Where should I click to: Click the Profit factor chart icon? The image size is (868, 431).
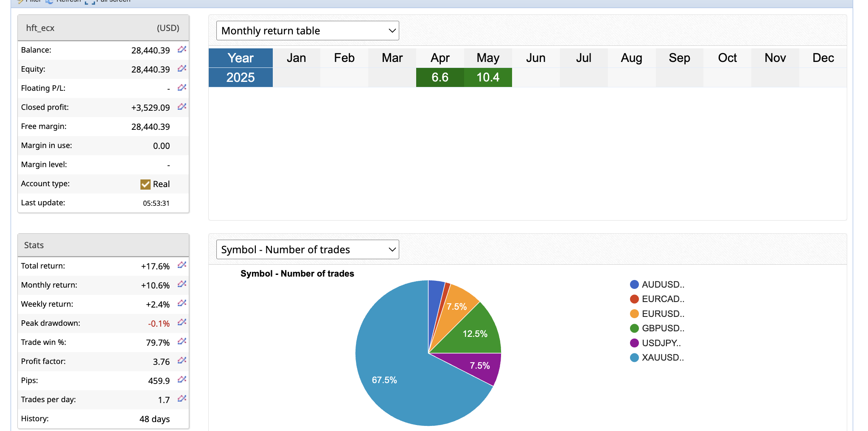(x=182, y=361)
